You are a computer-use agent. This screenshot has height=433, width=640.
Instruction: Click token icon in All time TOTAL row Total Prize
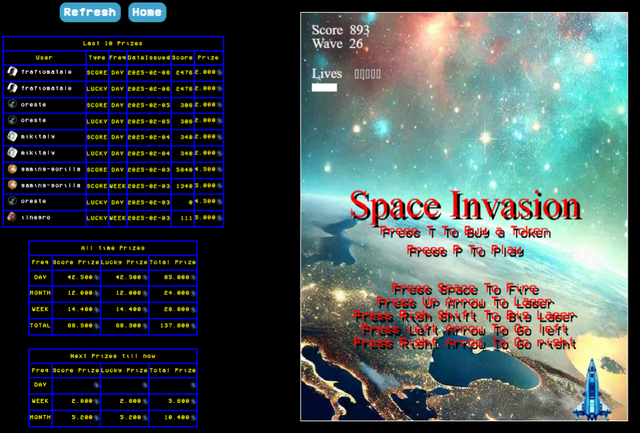pyautogui.click(x=193, y=326)
